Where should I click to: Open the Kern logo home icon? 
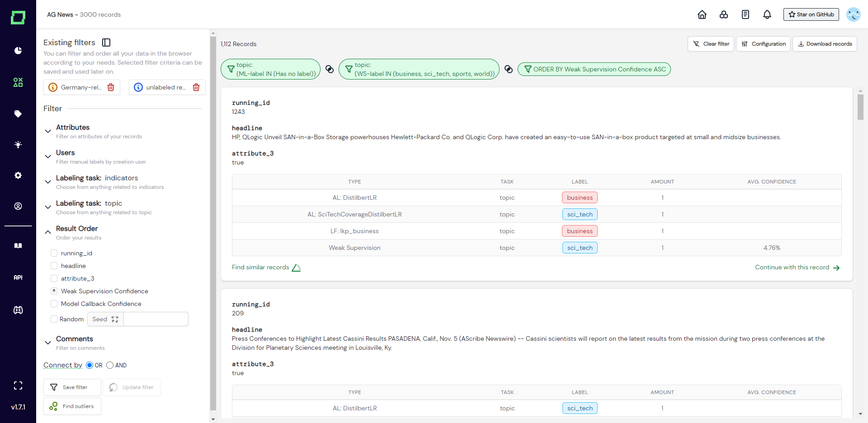(18, 18)
